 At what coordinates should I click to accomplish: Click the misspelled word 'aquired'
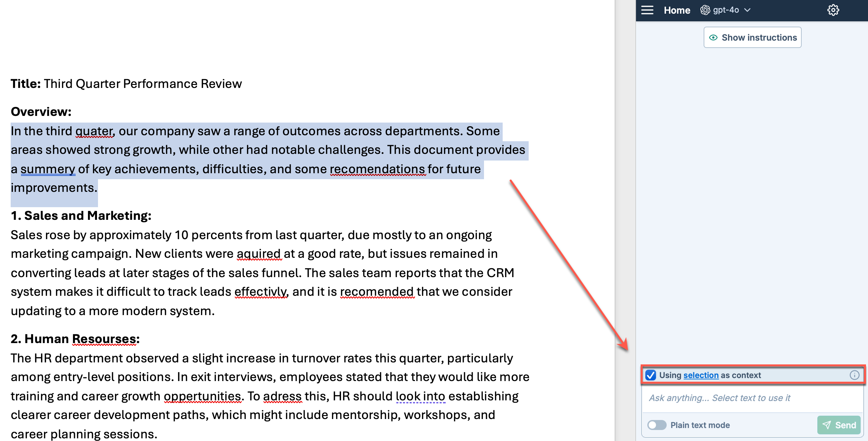tap(258, 254)
